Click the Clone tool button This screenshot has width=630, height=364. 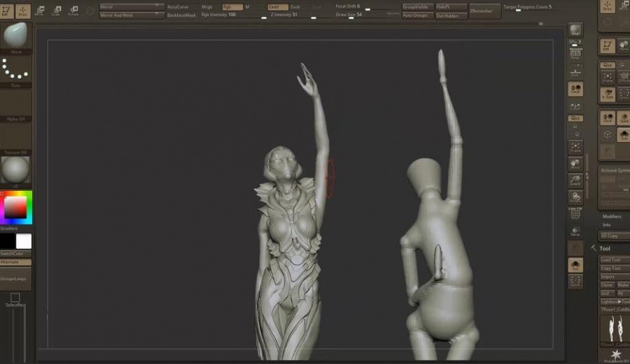pos(607,285)
